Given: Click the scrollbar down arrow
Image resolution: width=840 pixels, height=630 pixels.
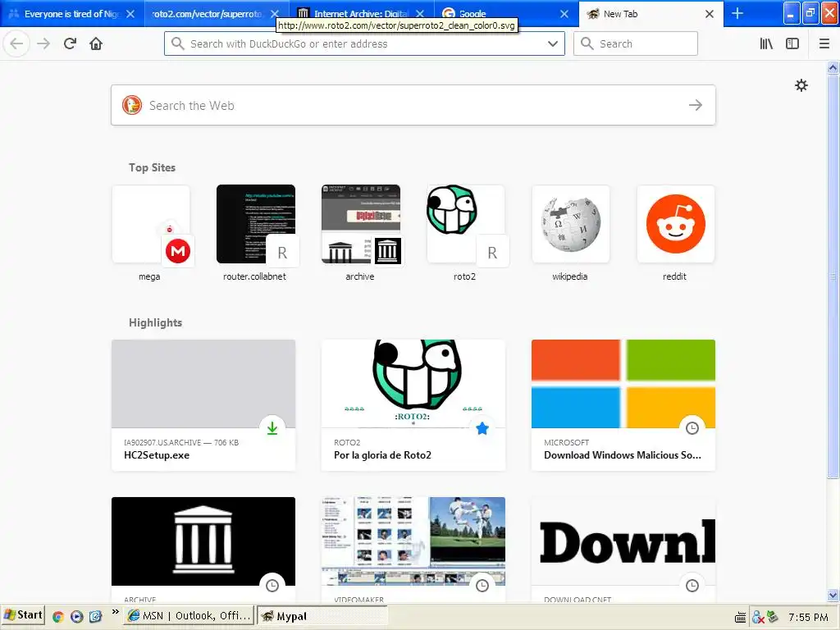Looking at the screenshot, I should tap(833, 596).
